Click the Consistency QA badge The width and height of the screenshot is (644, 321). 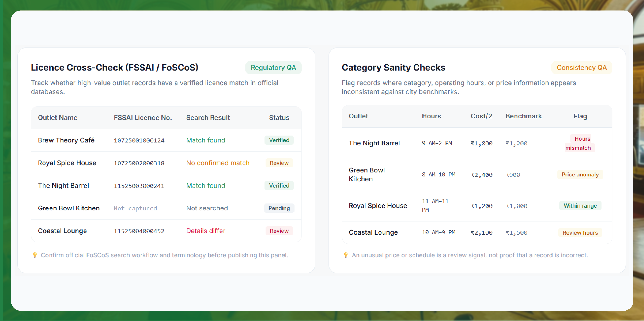[582, 68]
